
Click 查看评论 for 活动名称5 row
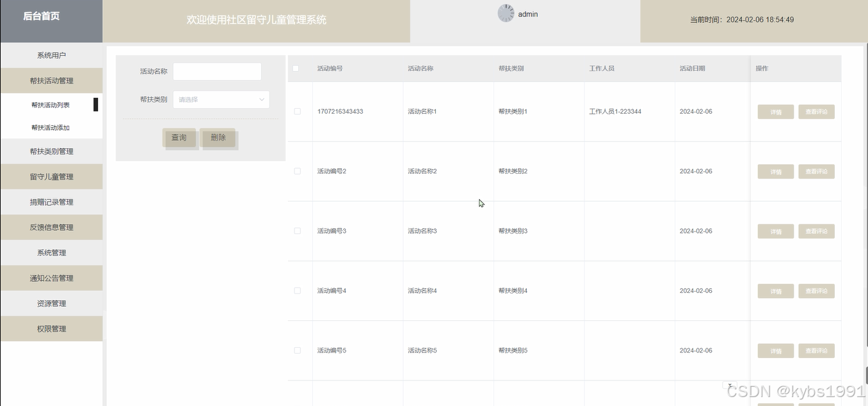[816, 351]
